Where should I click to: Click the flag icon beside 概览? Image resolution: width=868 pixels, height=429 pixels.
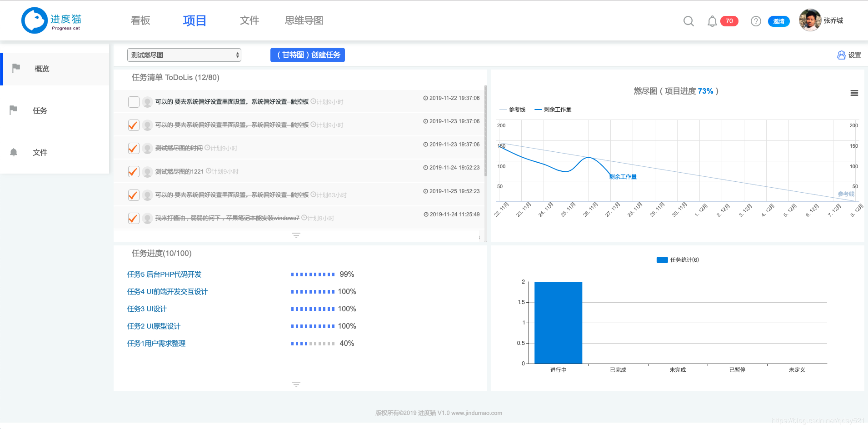click(x=16, y=68)
